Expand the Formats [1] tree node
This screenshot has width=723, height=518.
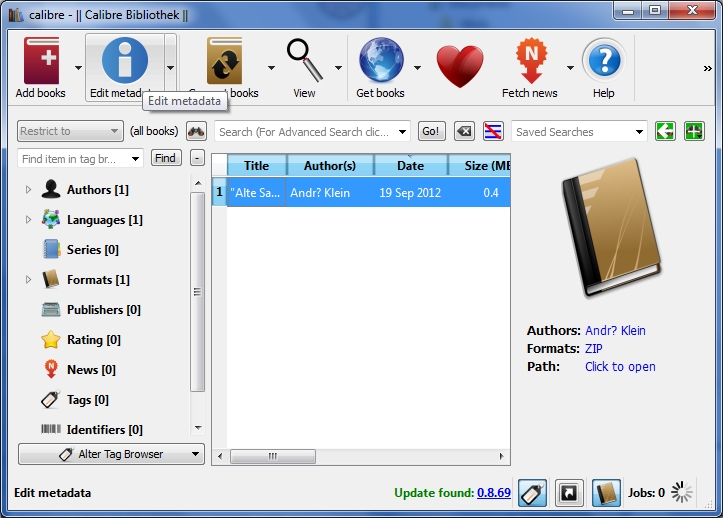coord(28,280)
